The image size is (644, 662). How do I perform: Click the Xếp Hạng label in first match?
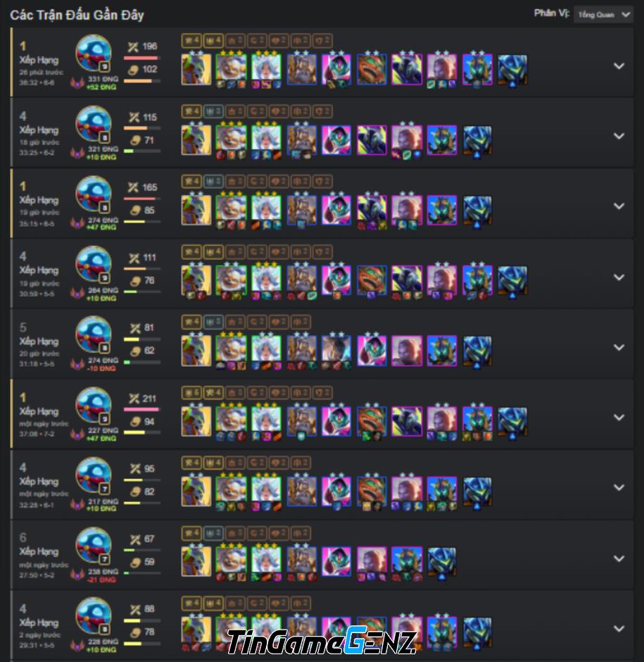coord(39,60)
